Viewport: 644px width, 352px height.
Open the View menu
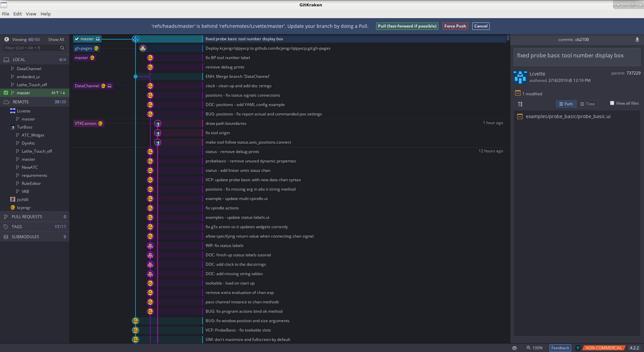(x=31, y=14)
